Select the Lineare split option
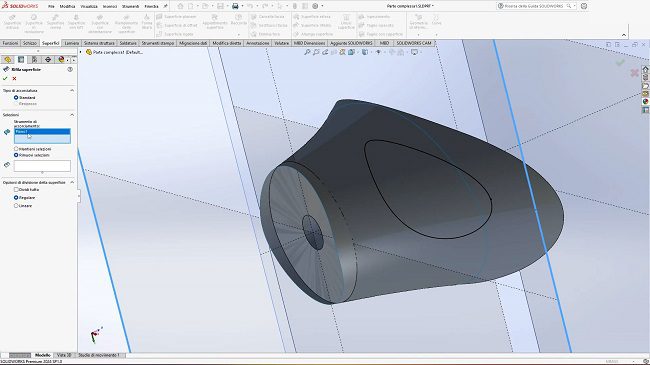Image resolution: width=650 pixels, height=365 pixels. tap(16, 206)
